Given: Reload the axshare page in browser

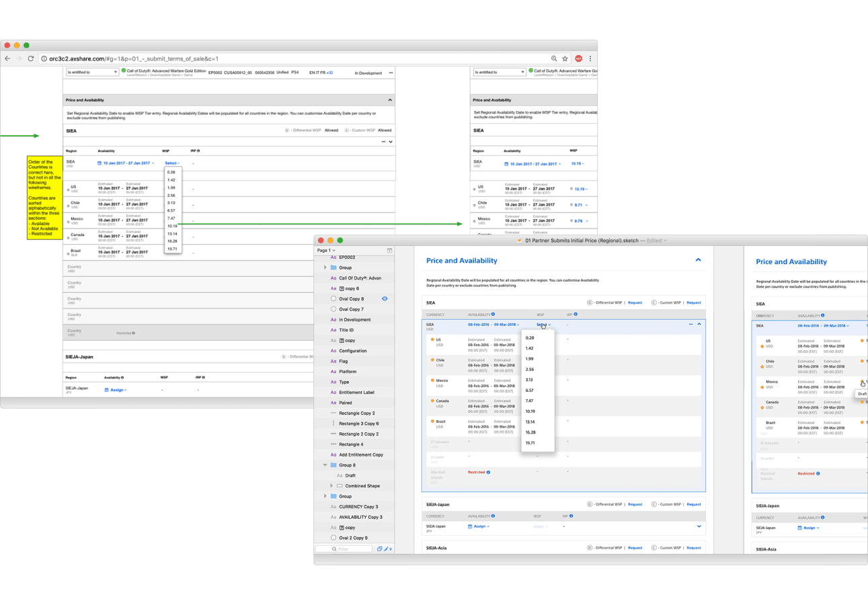Looking at the screenshot, I should point(31,58).
